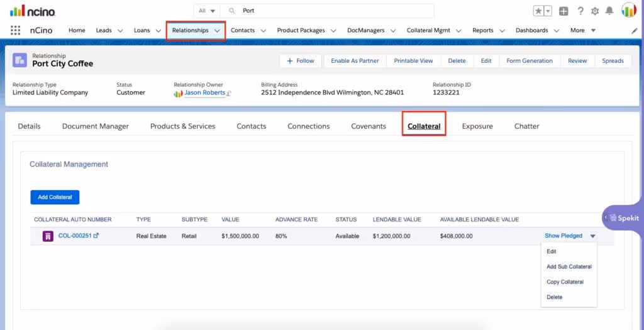
Task: Toggle the COL-000251 row action arrow
Action: [592, 236]
